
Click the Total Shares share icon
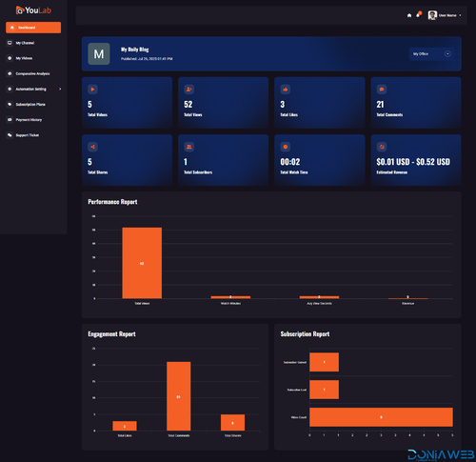92,147
